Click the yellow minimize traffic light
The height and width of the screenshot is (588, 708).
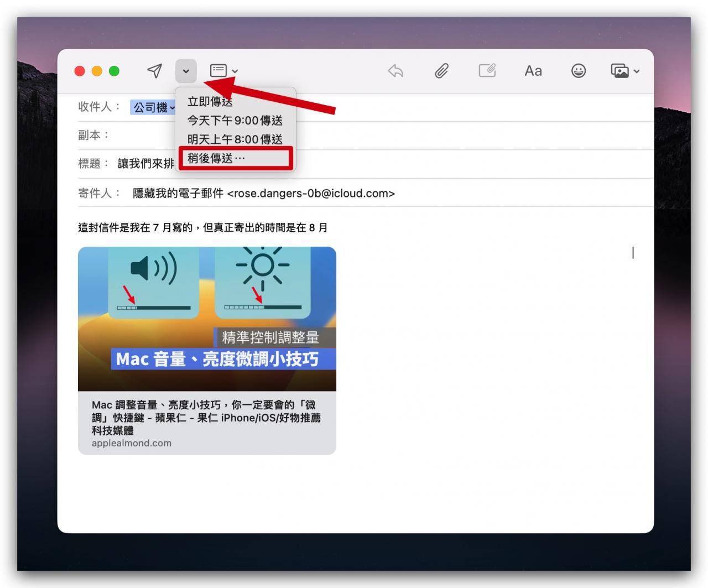click(x=97, y=71)
